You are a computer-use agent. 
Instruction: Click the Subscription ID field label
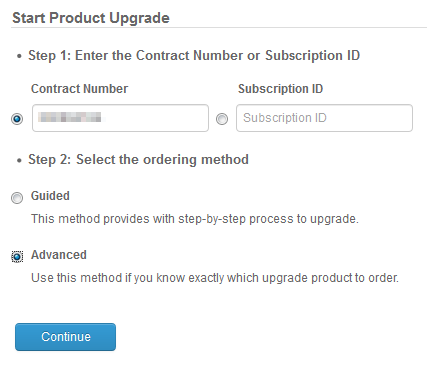coord(280,89)
